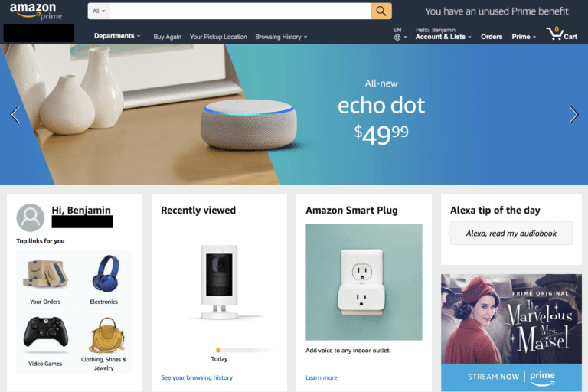Screen dimensions: 588x392
Task: Click the gray profile avatar icon
Action: 31,217
